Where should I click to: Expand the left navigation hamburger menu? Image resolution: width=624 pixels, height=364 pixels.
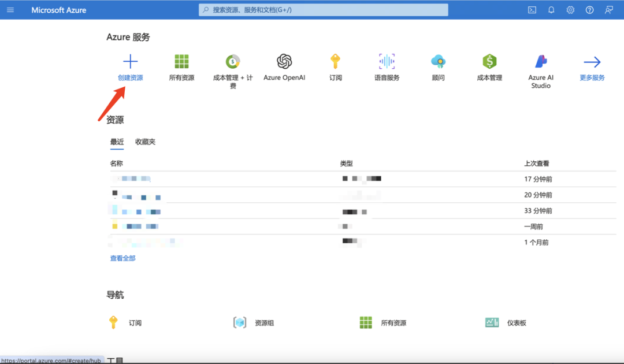(x=10, y=9)
